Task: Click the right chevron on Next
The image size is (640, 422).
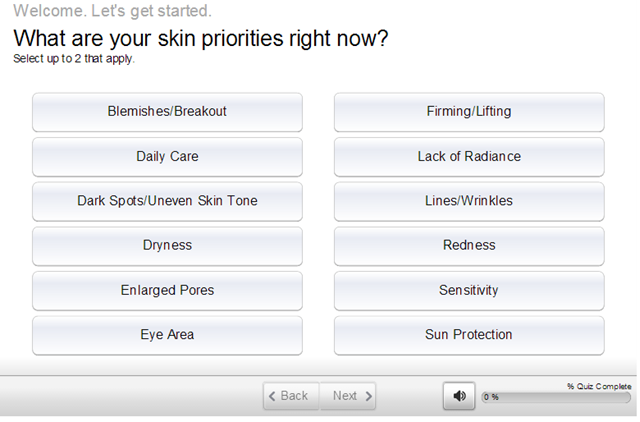Action: (x=369, y=396)
